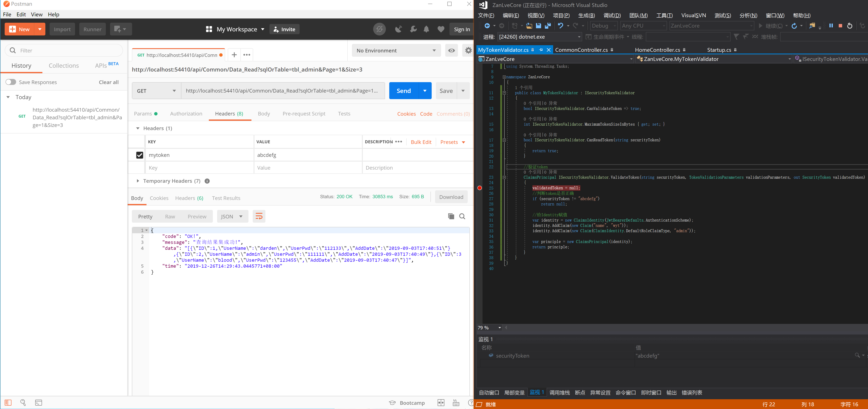Click the Download response button
868x409 pixels.
pyautogui.click(x=451, y=197)
